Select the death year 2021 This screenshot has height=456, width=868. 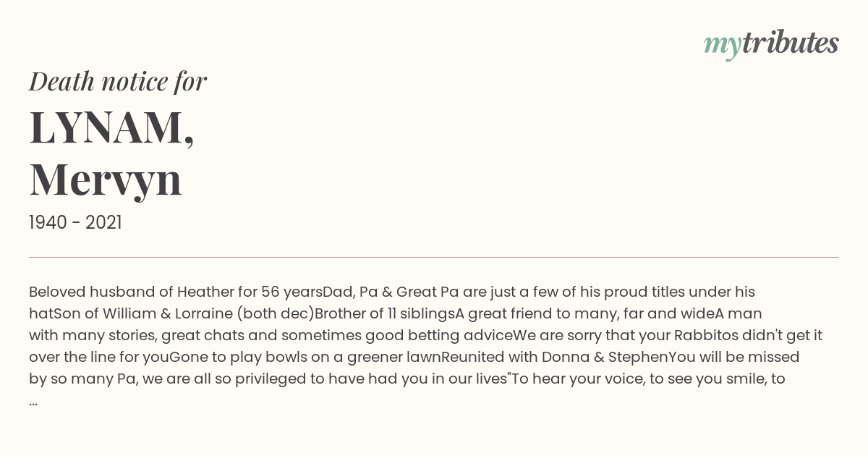pos(103,223)
